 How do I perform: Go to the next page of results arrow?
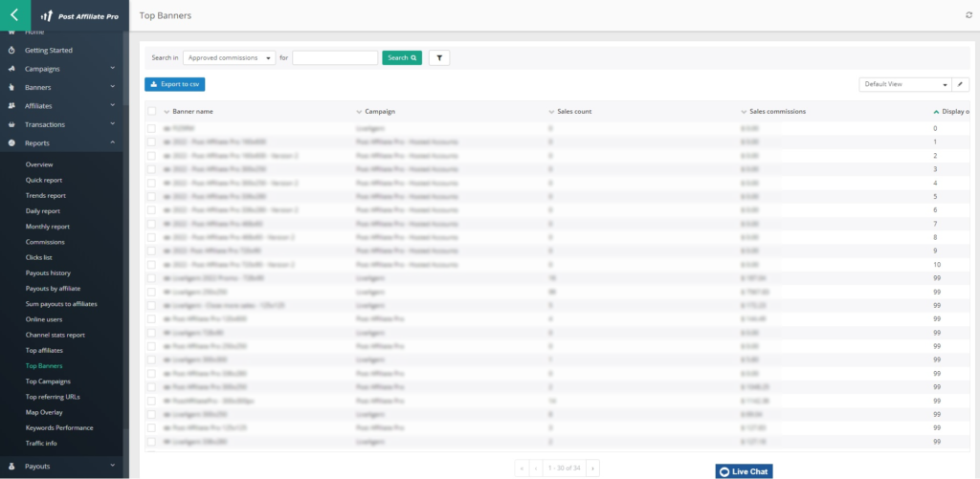[593, 468]
